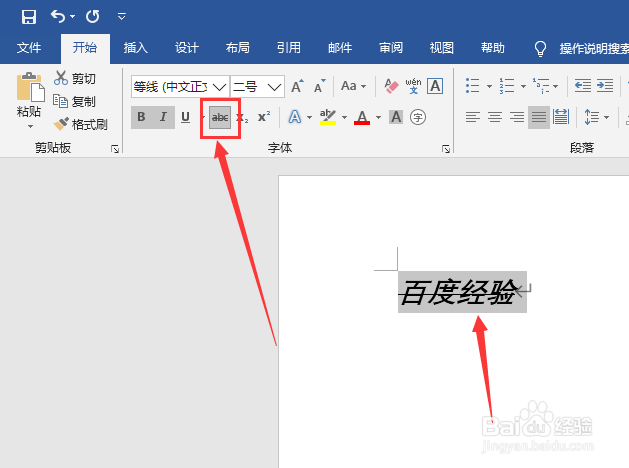The width and height of the screenshot is (629, 468).
Task: Open the 字体 dialog launcher
Action: tap(446, 149)
